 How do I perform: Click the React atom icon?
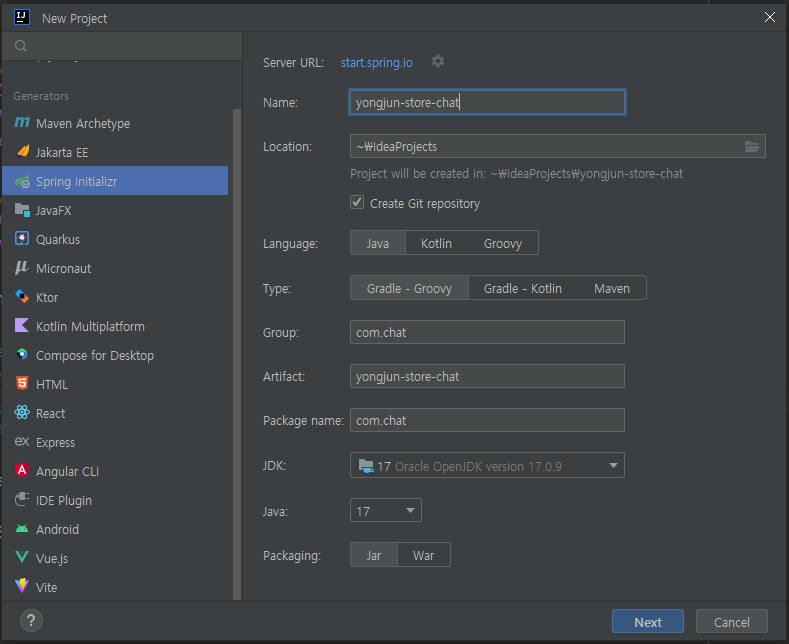pos(22,413)
